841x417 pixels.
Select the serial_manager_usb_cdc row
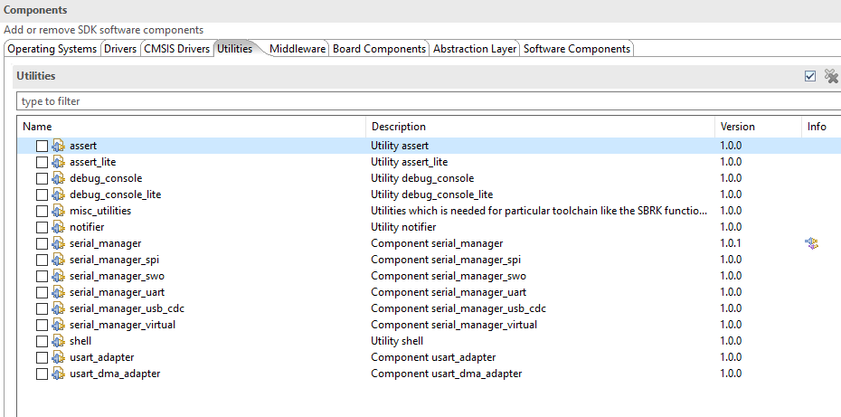tap(127, 308)
